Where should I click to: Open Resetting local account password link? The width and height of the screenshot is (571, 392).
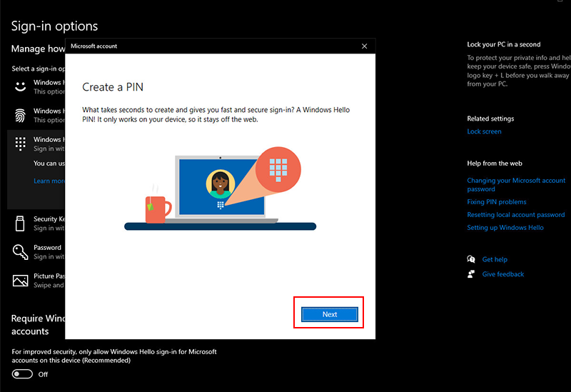pyautogui.click(x=515, y=215)
